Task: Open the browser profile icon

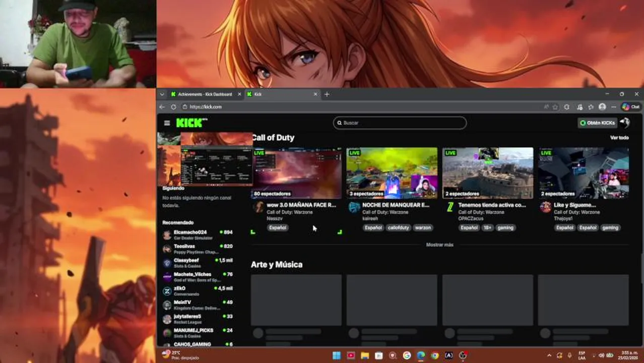Action: (602, 107)
